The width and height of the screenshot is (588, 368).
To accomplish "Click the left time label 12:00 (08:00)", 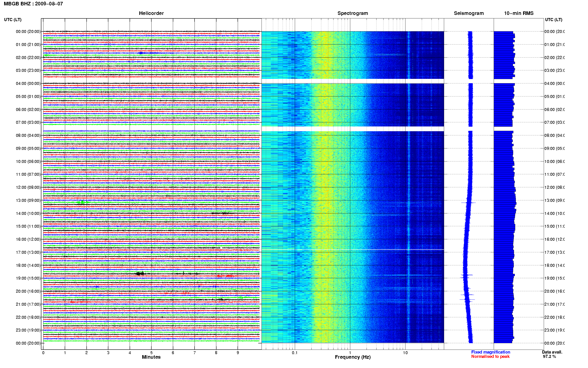I will click(x=28, y=187).
